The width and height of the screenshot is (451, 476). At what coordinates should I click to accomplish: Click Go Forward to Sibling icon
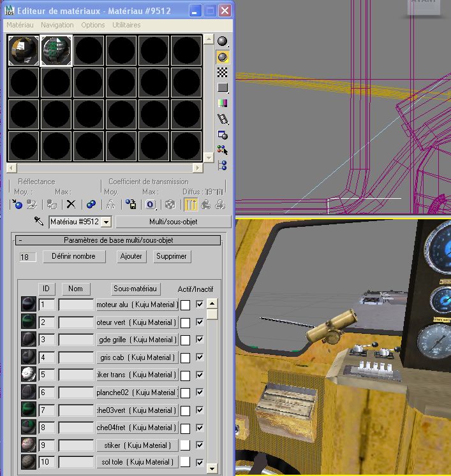(x=220, y=205)
